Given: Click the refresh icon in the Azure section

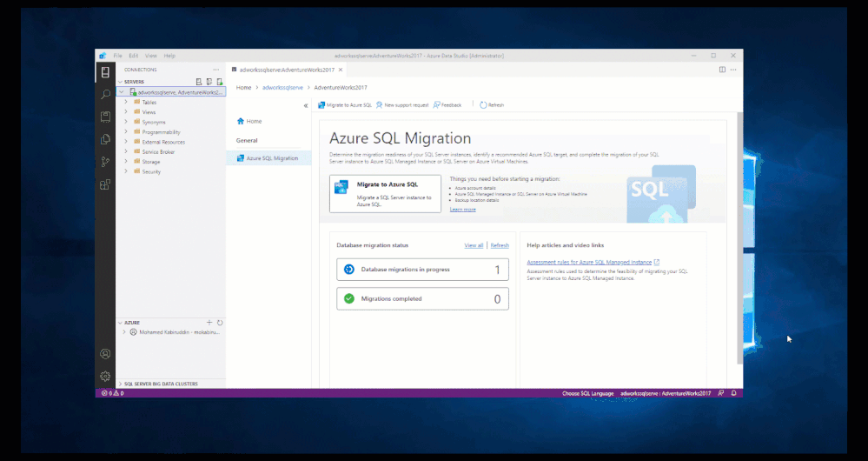Looking at the screenshot, I should [220, 323].
